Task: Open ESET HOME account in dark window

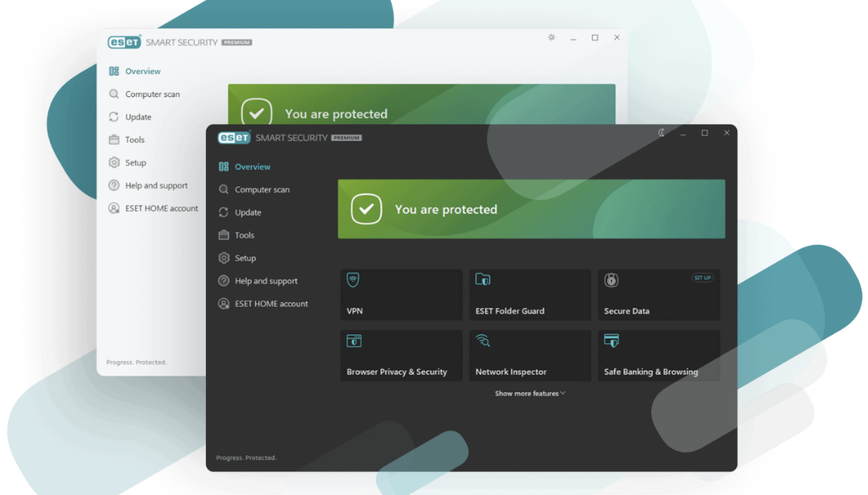Action: point(271,304)
